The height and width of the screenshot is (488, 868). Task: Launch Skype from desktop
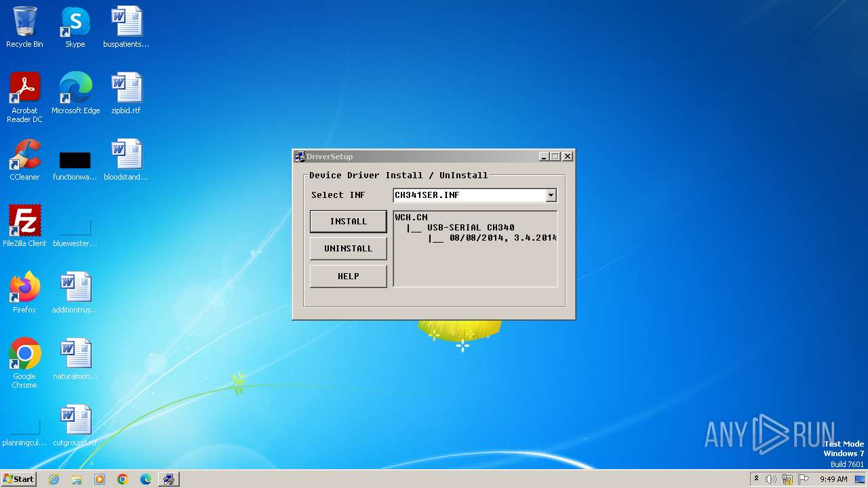point(75,27)
